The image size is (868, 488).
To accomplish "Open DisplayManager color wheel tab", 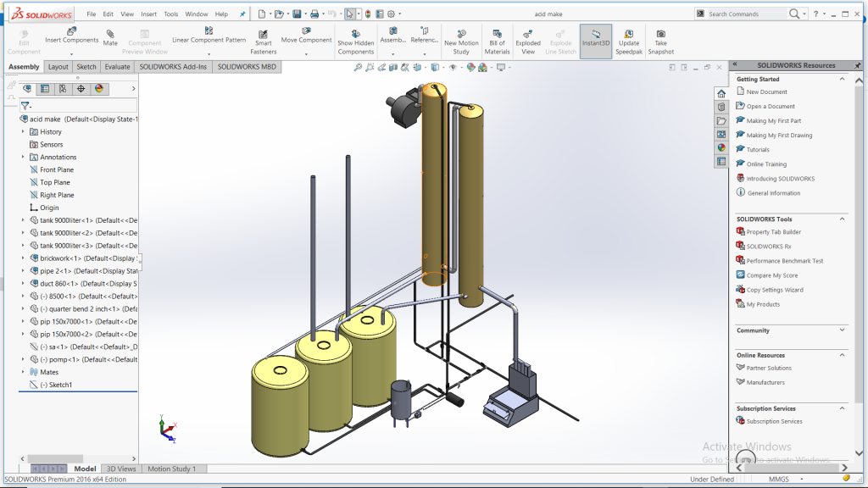I will tap(98, 88).
